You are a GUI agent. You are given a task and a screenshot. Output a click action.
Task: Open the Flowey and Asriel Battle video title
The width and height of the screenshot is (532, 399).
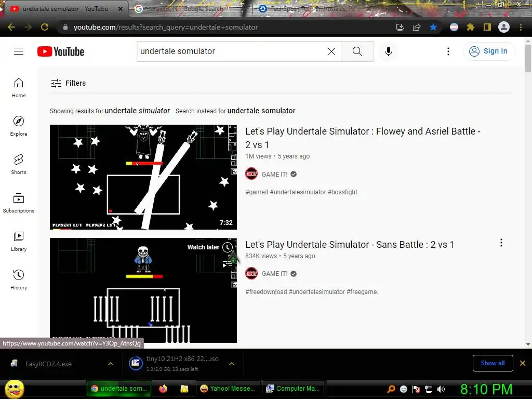tap(363, 138)
